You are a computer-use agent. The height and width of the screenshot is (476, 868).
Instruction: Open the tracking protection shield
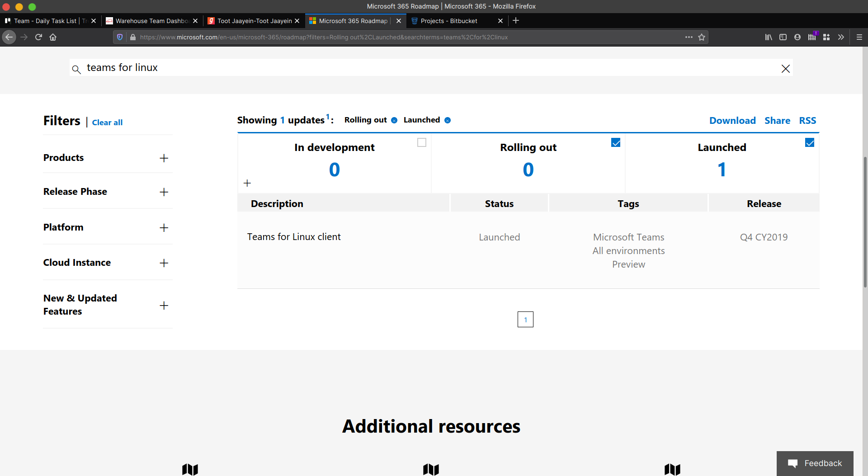pos(120,37)
